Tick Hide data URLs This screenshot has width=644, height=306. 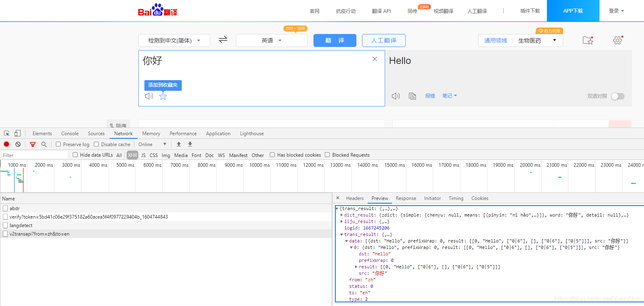click(75, 155)
